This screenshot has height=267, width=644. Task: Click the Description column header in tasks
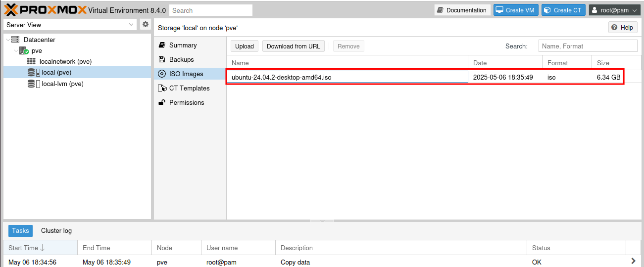(401, 248)
